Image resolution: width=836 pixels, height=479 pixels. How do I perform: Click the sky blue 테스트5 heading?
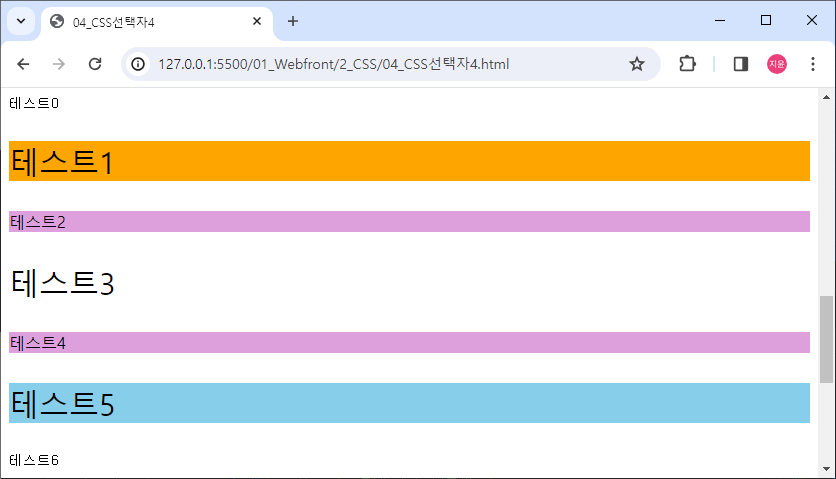pyautogui.click(x=409, y=403)
